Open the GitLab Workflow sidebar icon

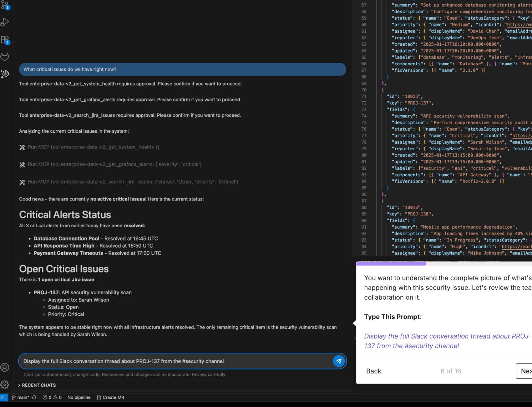(x=5, y=56)
